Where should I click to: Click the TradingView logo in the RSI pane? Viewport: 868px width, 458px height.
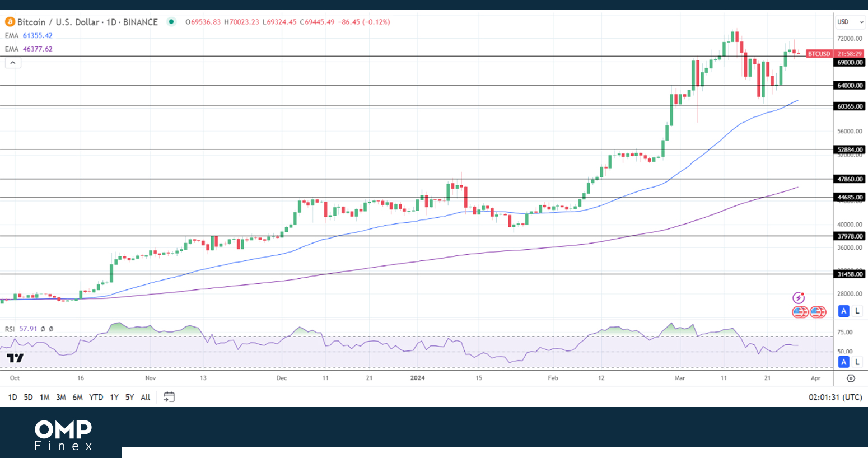pos(15,358)
